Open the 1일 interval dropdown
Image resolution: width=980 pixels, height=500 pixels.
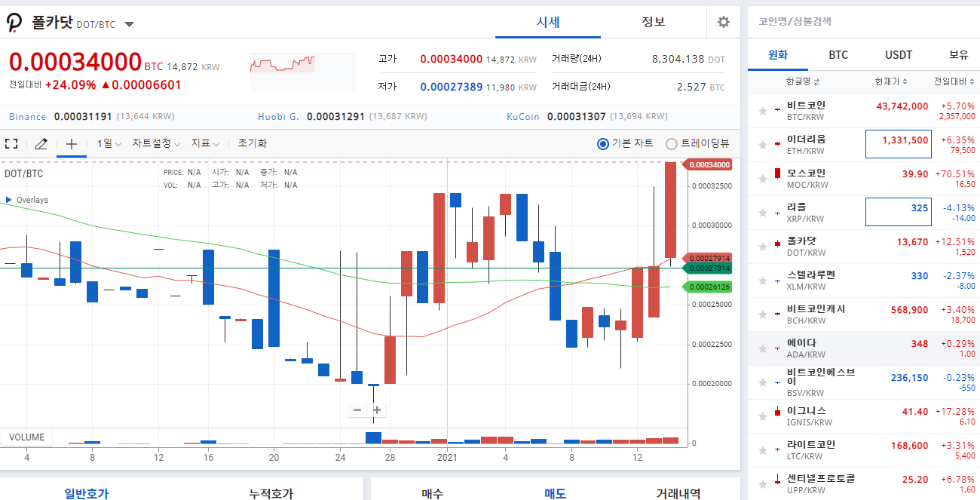[x=109, y=143]
